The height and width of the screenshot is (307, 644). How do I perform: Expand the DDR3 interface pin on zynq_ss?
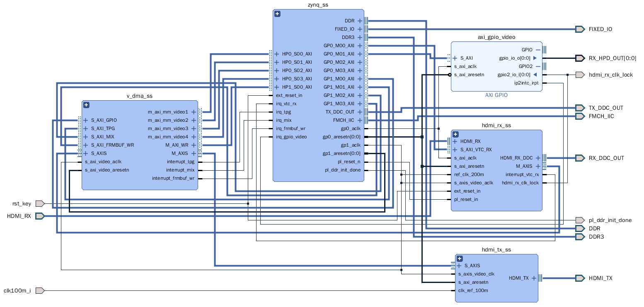[x=360, y=37]
